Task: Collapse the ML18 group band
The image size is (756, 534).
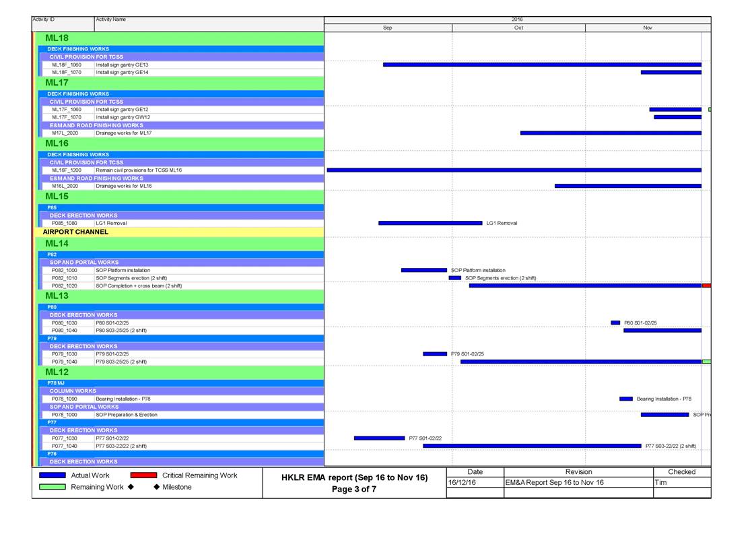Action: click(57, 38)
